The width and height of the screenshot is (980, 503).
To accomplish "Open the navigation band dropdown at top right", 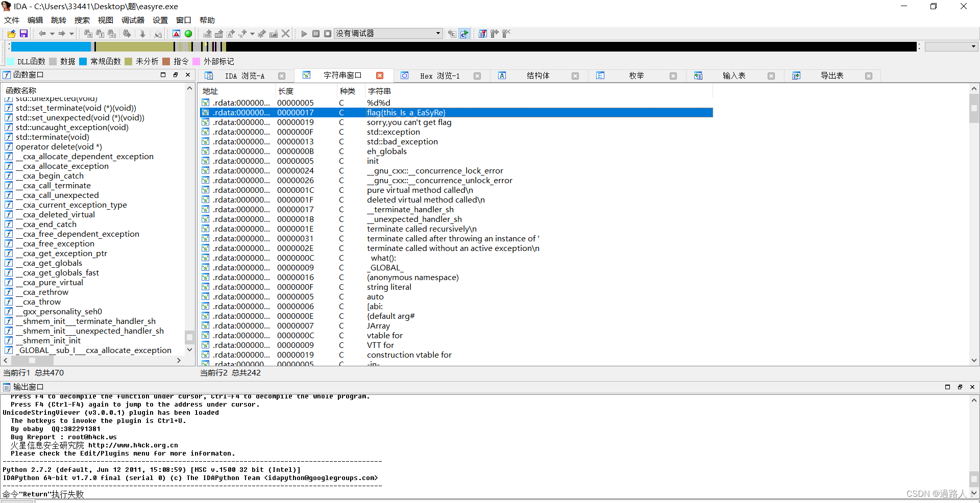I will pyautogui.click(x=972, y=46).
